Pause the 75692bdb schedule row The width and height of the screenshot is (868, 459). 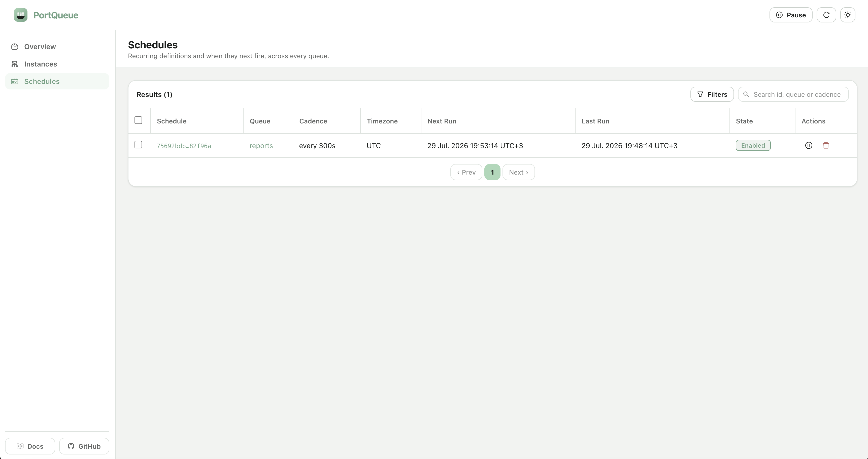point(809,145)
